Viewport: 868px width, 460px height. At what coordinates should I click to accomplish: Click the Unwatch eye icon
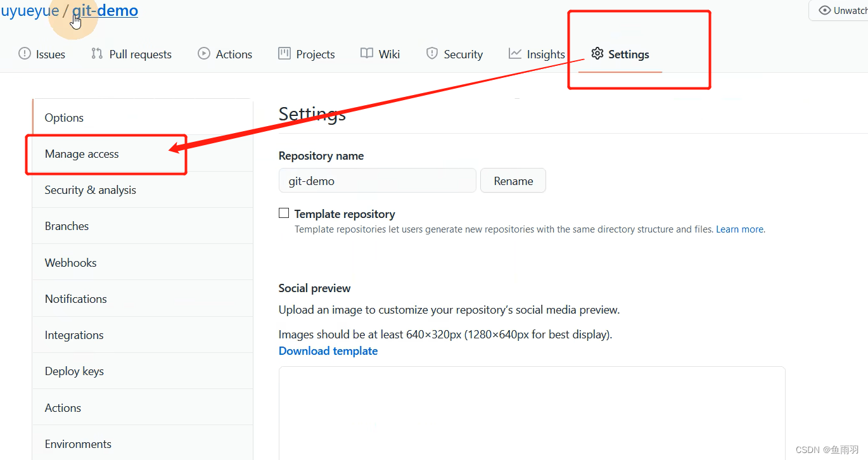tap(824, 10)
